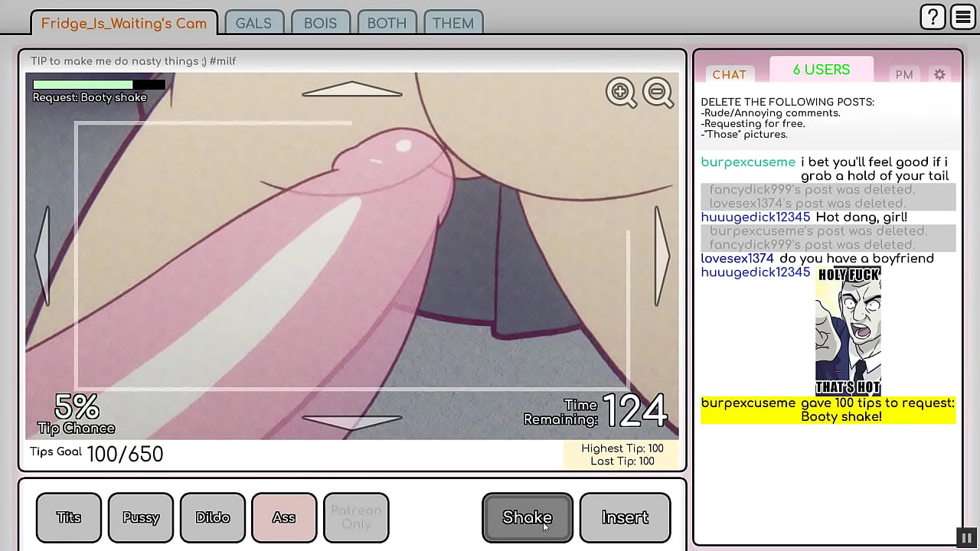The image size is (980, 551).
Task: Switch to the GALS tab
Action: click(x=253, y=23)
